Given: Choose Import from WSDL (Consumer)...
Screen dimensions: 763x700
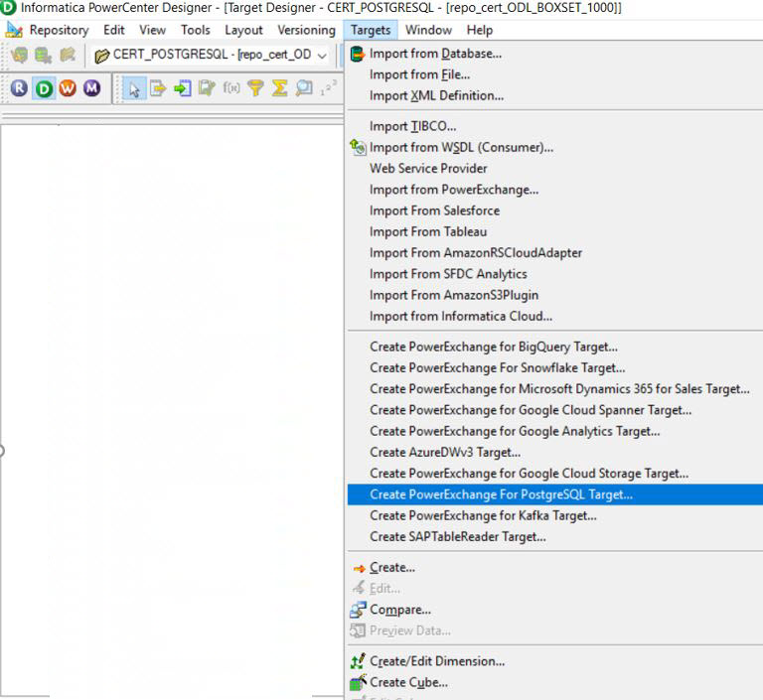Looking at the screenshot, I should pos(461,148).
